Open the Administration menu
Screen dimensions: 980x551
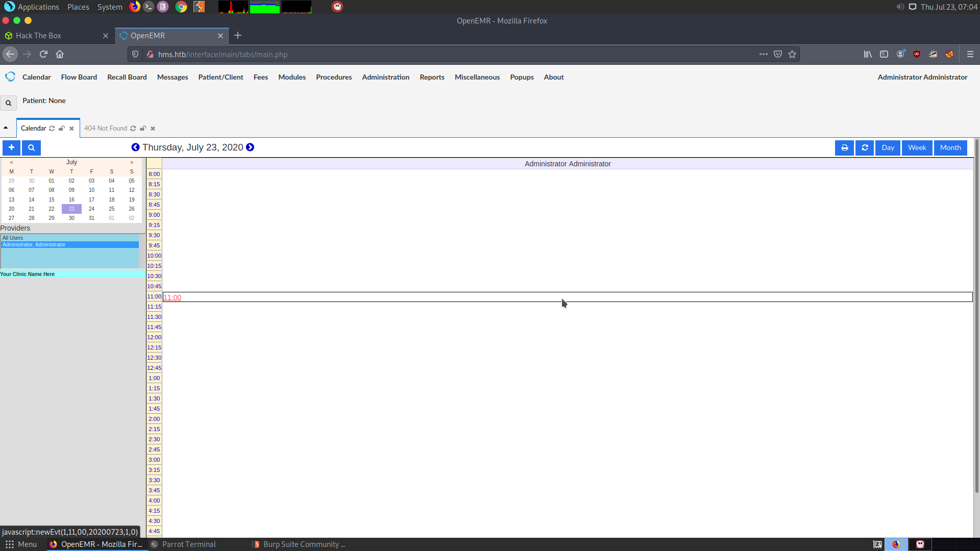(385, 77)
